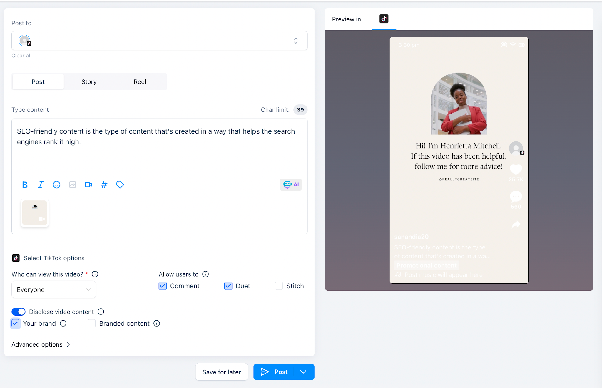
Task: Insert a hashtag in the editor
Action: (x=104, y=185)
